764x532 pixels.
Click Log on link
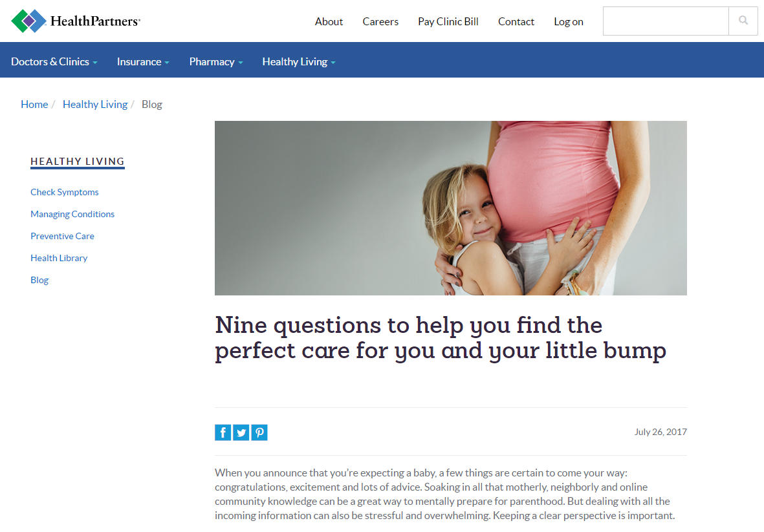point(569,21)
